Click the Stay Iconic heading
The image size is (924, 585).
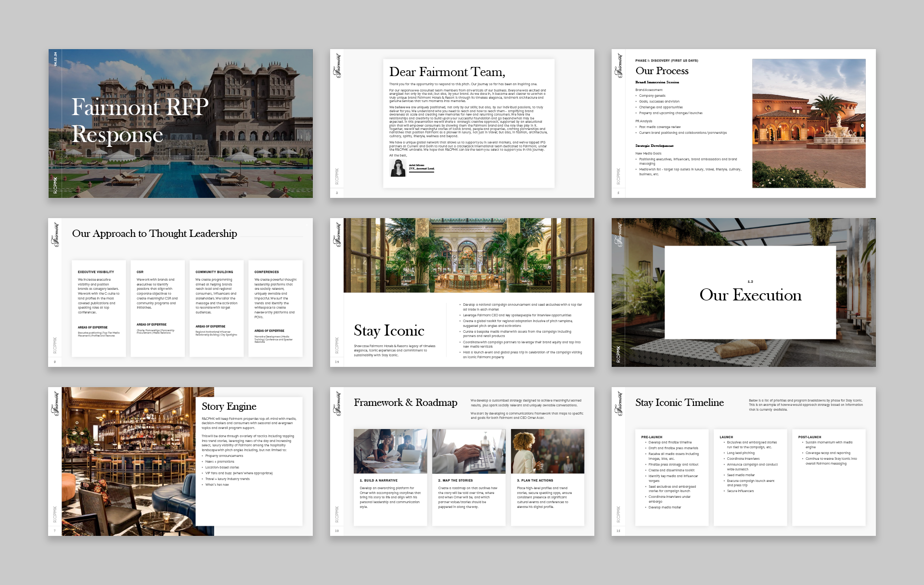pyautogui.click(x=389, y=331)
